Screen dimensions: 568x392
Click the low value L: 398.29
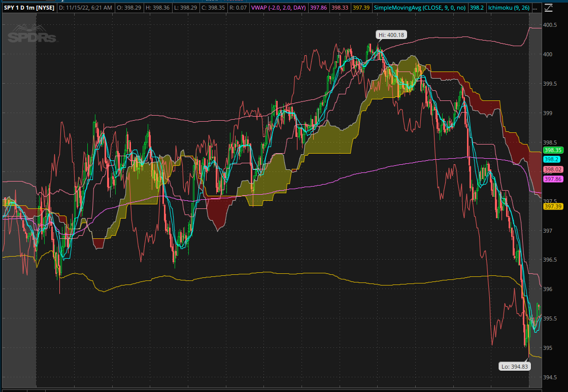tap(185, 8)
